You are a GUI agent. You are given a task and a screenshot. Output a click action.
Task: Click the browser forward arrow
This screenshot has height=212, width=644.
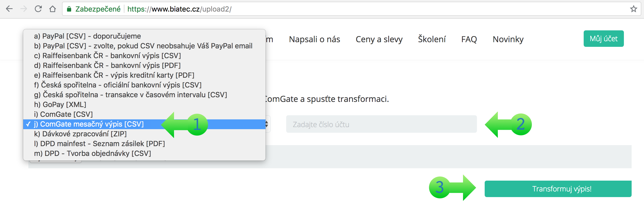click(x=24, y=9)
